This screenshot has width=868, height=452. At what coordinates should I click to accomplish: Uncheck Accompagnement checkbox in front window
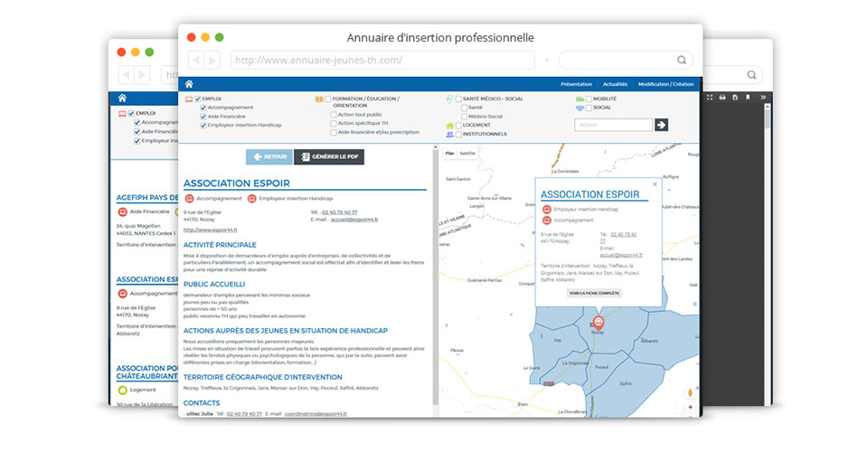coord(203,108)
